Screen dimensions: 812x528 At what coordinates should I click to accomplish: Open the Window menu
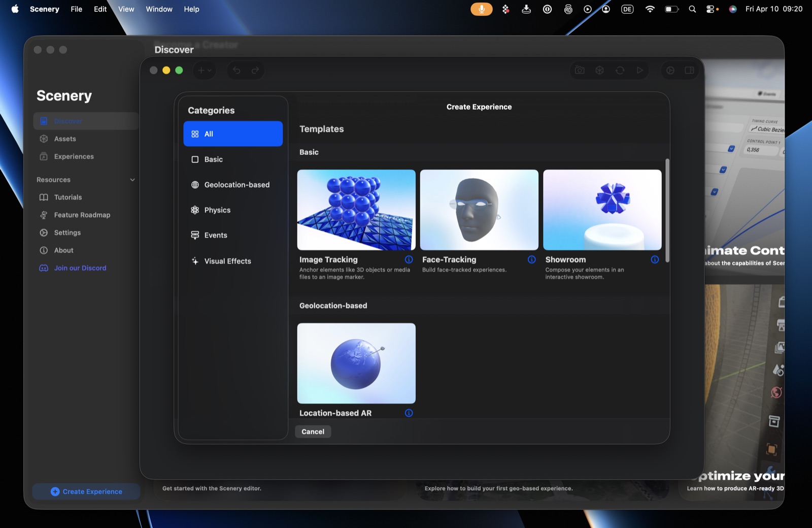click(x=159, y=9)
